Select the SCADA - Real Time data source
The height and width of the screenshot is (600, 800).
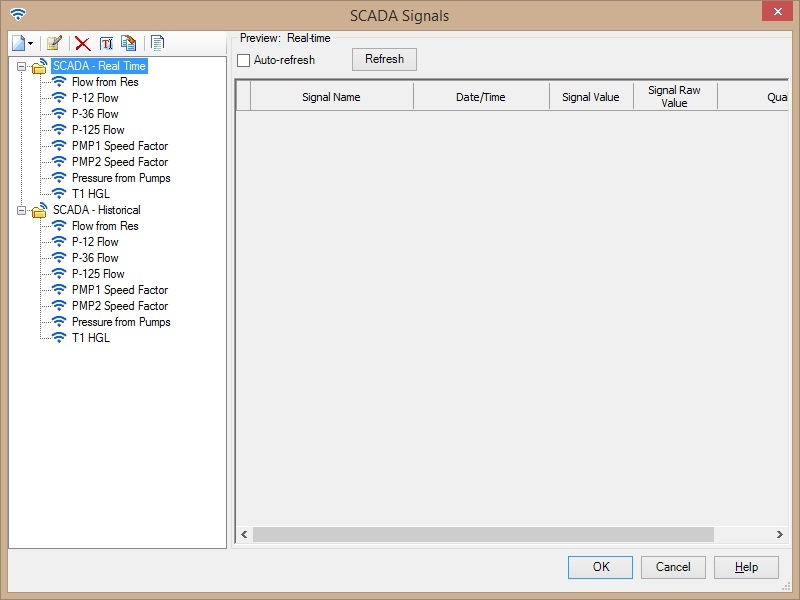tap(99, 66)
